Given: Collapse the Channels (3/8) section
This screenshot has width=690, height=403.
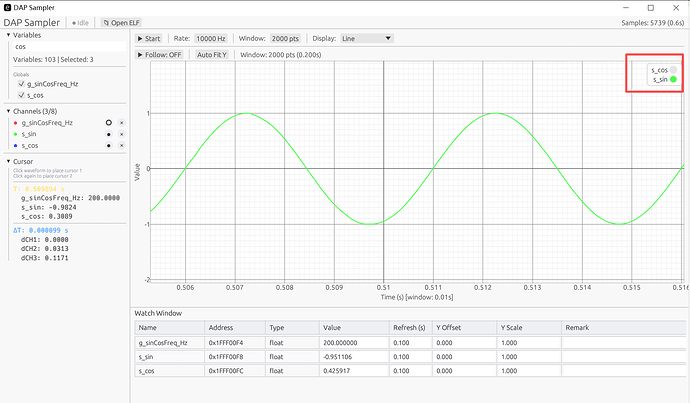Looking at the screenshot, I should pyautogui.click(x=8, y=111).
